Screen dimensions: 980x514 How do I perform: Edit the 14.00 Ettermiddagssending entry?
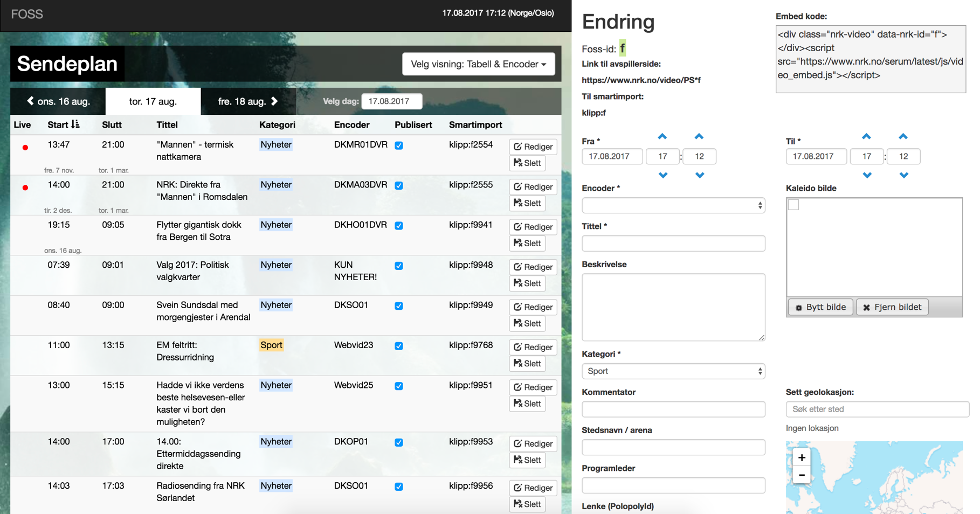click(533, 443)
